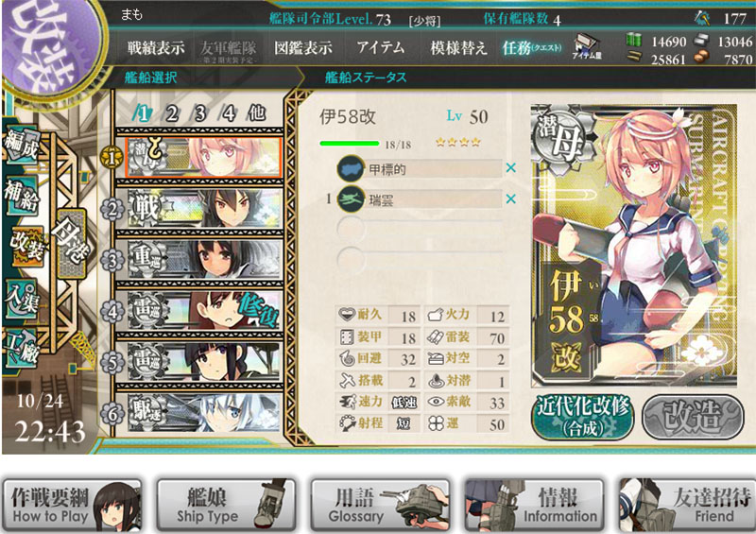756x534 pixels.
Task: Open the 編成 (Organize) side menu icon
Action: 22,146
